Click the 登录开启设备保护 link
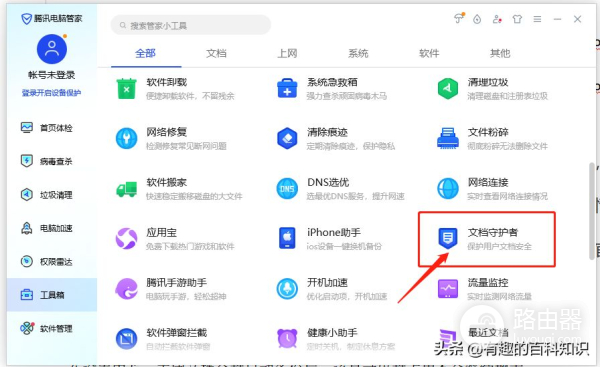Screen dimensions: 600x367 click(x=51, y=93)
